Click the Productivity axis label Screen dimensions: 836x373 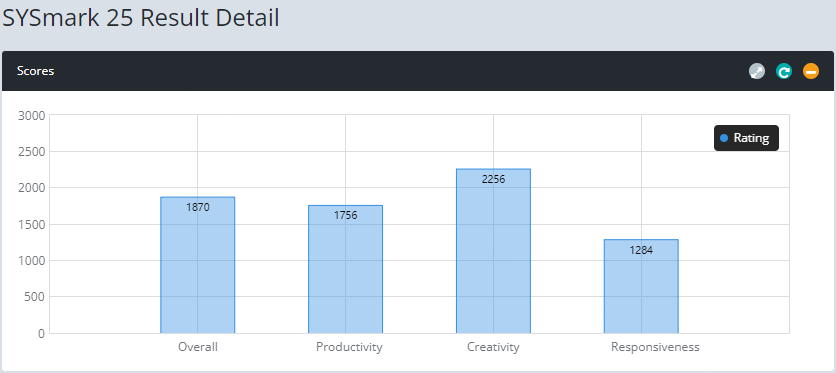click(x=349, y=347)
